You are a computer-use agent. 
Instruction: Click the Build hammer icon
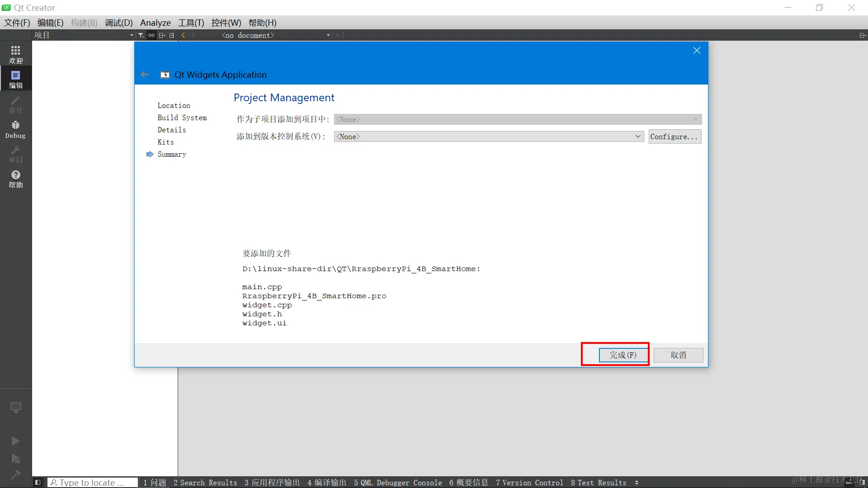click(x=15, y=475)
